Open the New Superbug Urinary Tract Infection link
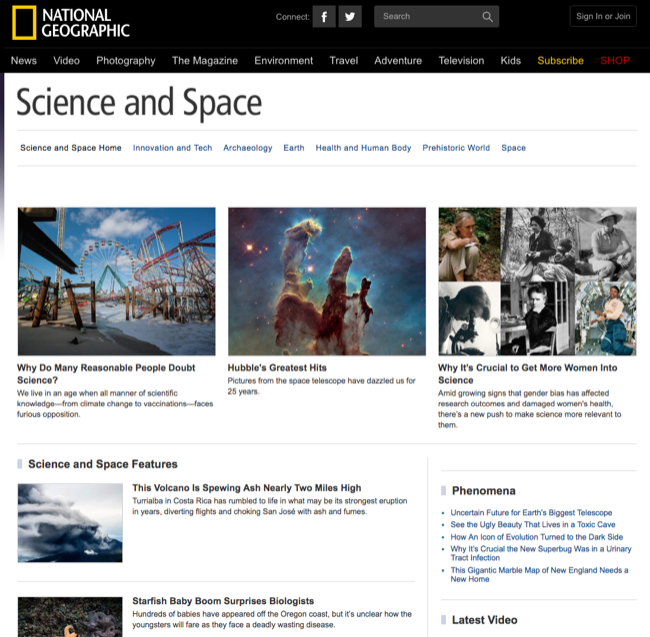 541,553
